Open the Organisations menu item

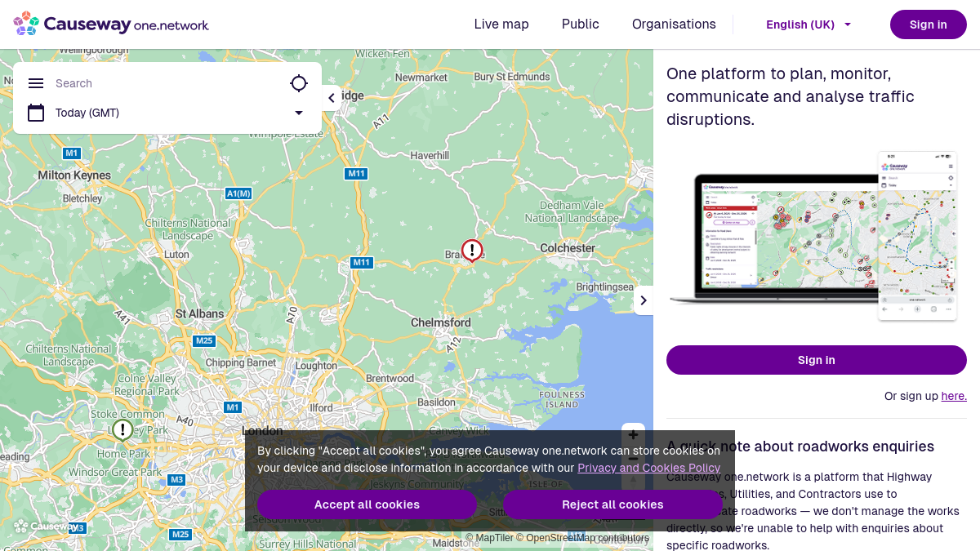click(x=674, y=24)
